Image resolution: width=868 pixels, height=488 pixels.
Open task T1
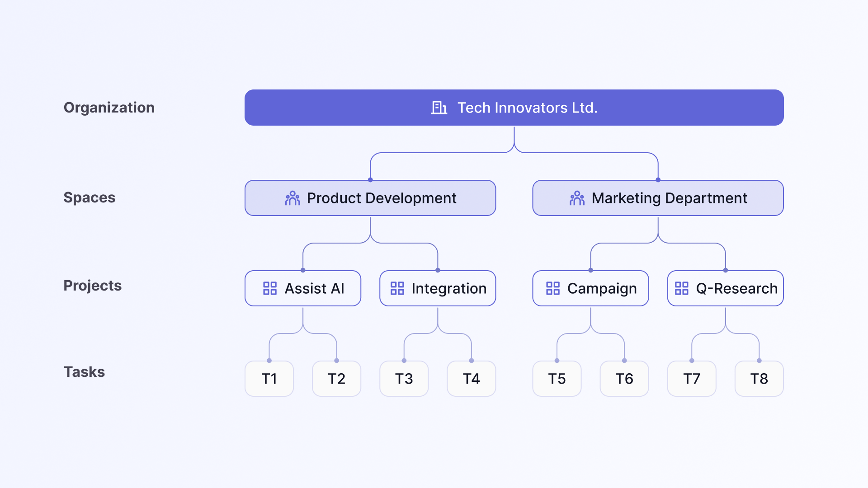pos(269,379)
